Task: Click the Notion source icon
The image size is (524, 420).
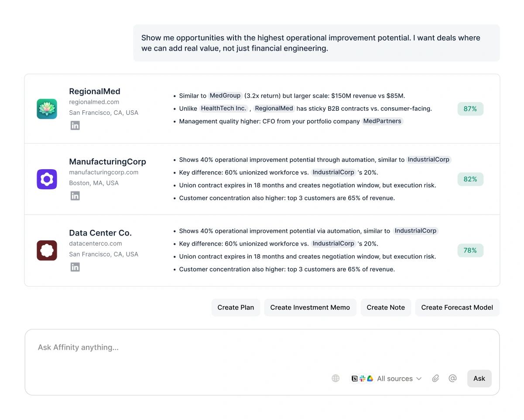Action: pos(355,379)
